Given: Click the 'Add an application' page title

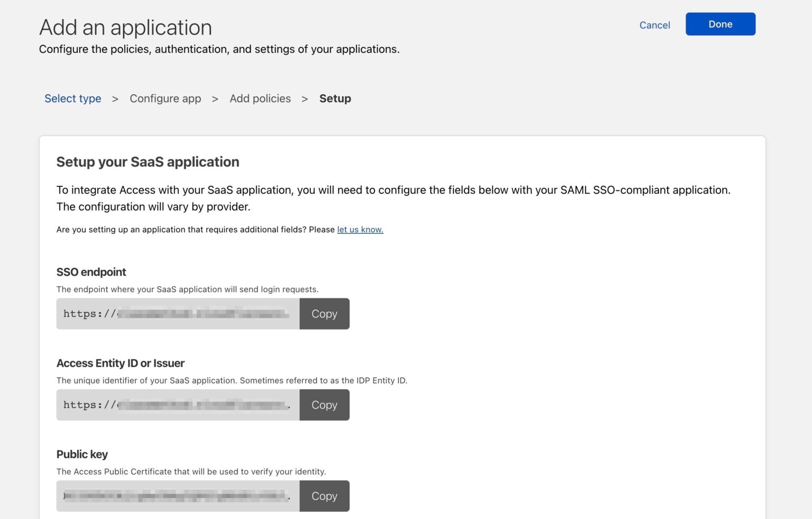Looking at the screenshot, I should 125,27.
